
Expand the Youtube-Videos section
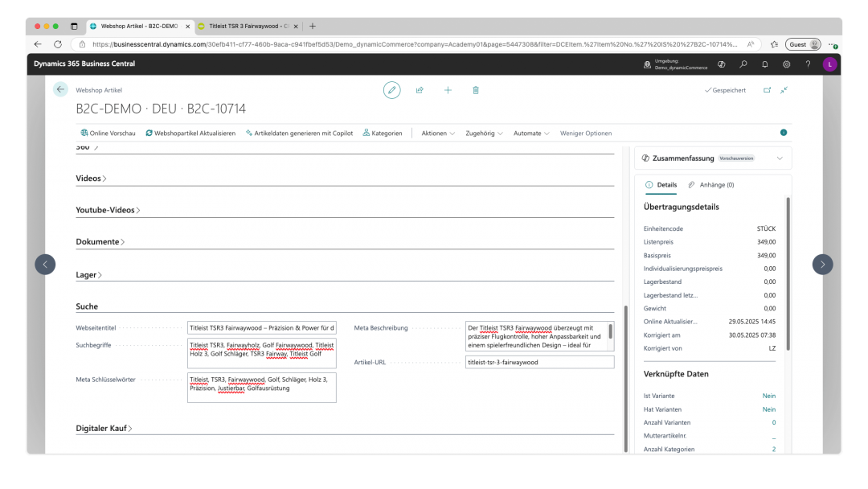108,210
